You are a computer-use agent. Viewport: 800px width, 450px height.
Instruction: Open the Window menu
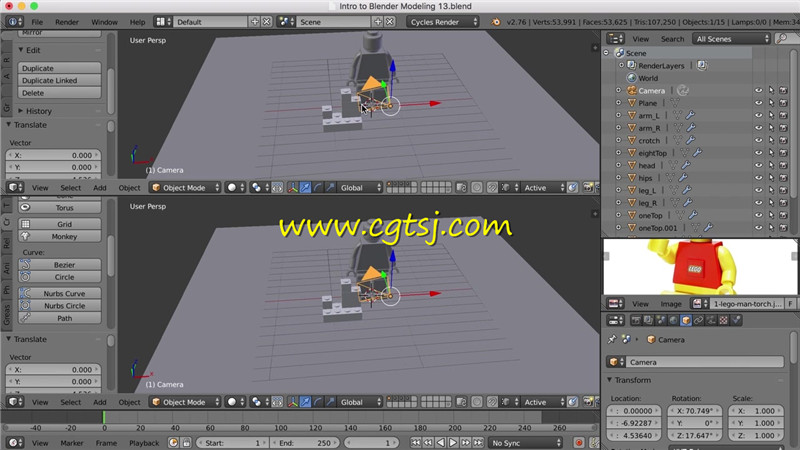(104, 22)
